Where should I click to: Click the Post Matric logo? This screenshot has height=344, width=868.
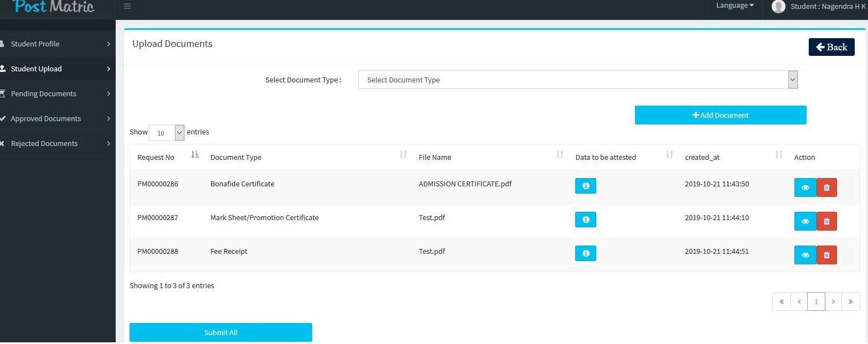click(54, 7)
